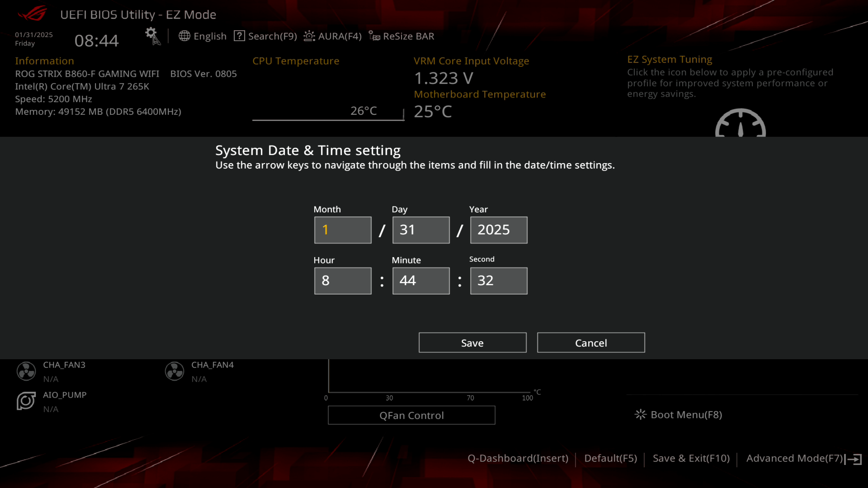Screen dimensions: 868x488
Task: Click the Year field showing 2025
Action: 498,230
